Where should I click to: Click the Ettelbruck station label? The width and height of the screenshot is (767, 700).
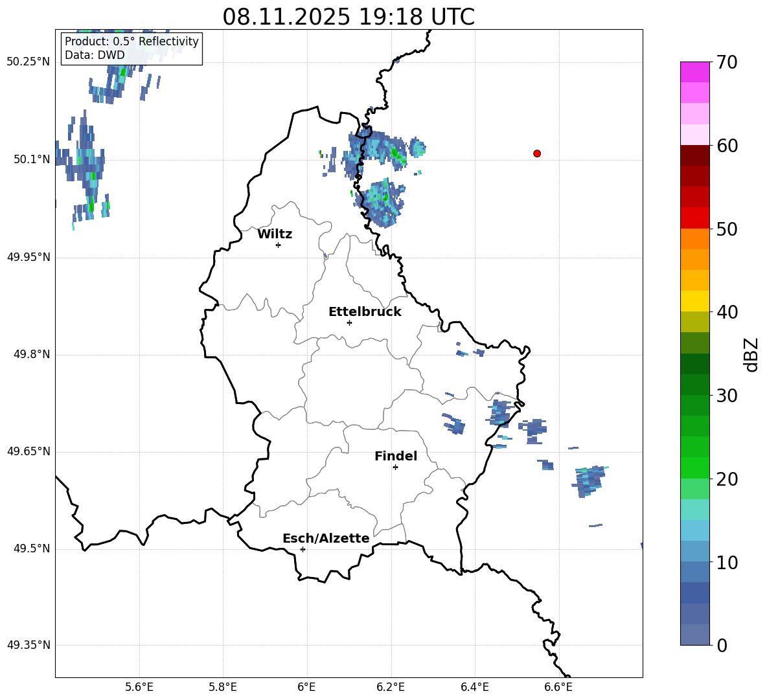(x=365, y=312)
